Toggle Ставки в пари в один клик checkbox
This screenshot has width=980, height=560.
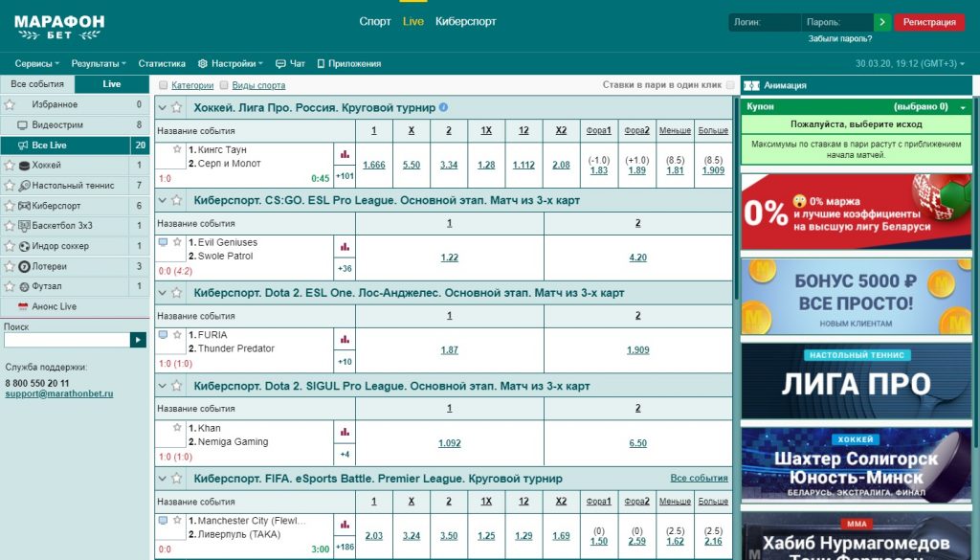point(730,85)
